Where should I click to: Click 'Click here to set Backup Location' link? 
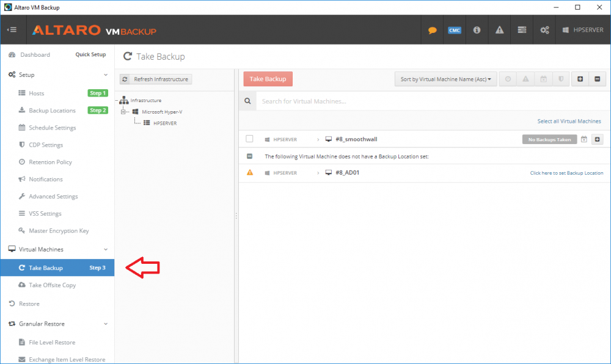point(566,173)
